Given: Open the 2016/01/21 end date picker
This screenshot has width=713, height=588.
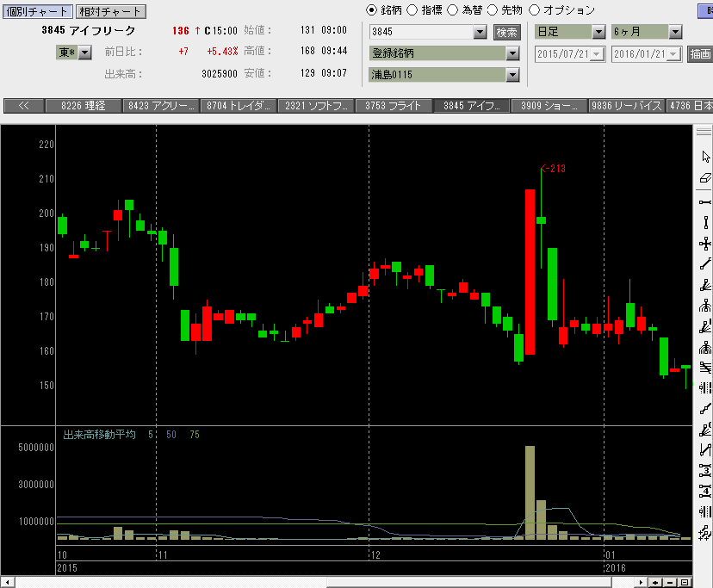Looking at the screenshot, I should point(673,54).
